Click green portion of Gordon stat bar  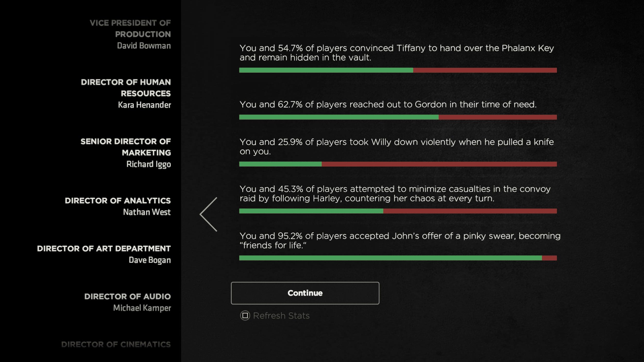(339, 117)
